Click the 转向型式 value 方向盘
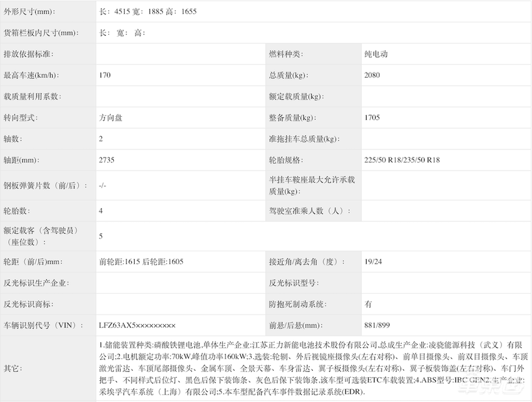532x402 pixels. (110, 118)
